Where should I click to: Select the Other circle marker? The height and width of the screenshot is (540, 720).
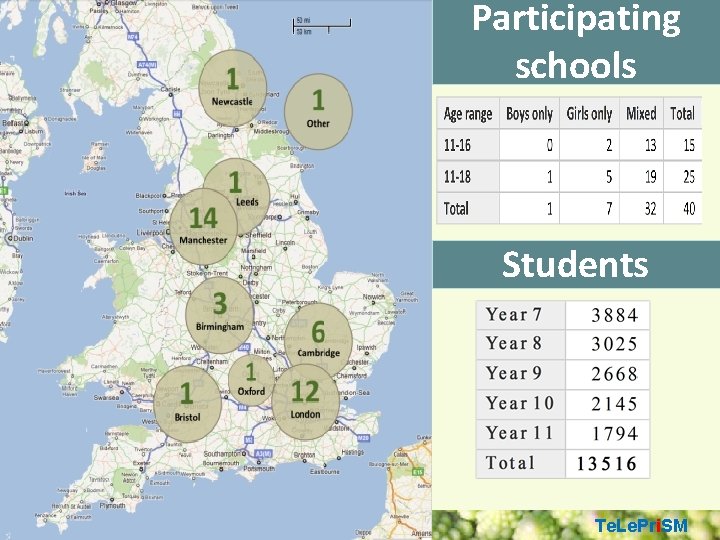tap(318, 112)
